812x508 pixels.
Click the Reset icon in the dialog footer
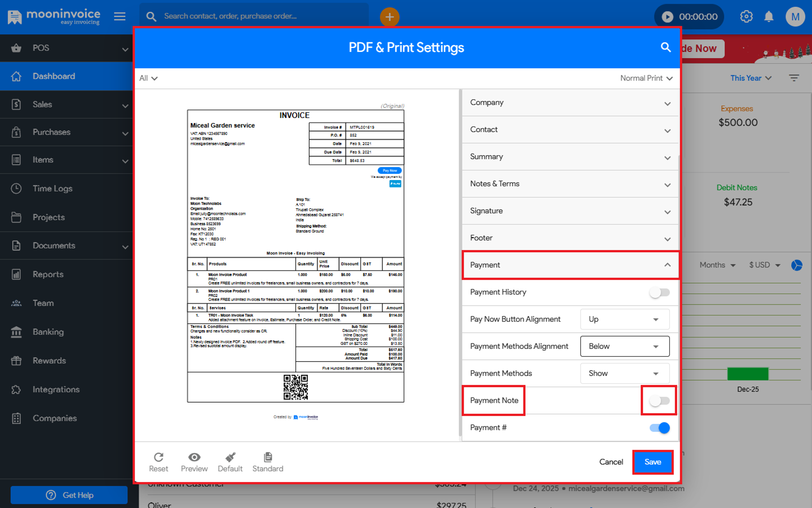pos(158,457)
